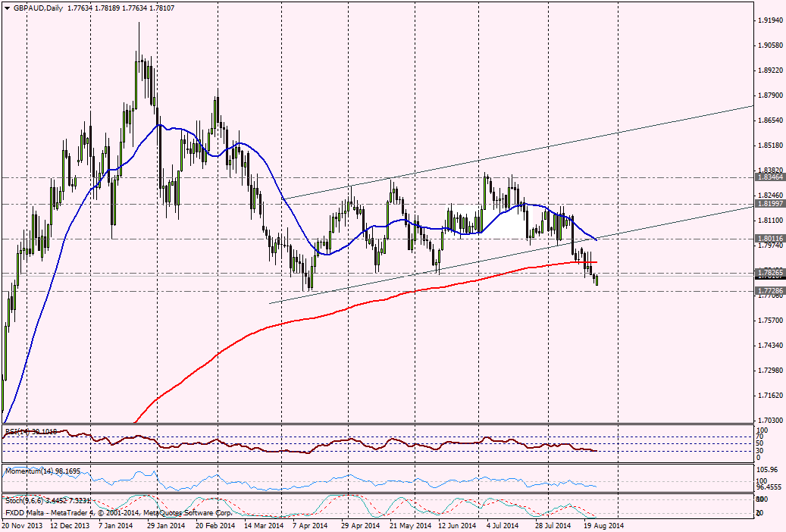The width and height of the screenshot is (786, 532).
Task: Click the FXDD Malta MetaTrader 4 copyright text
Action: 83,513
